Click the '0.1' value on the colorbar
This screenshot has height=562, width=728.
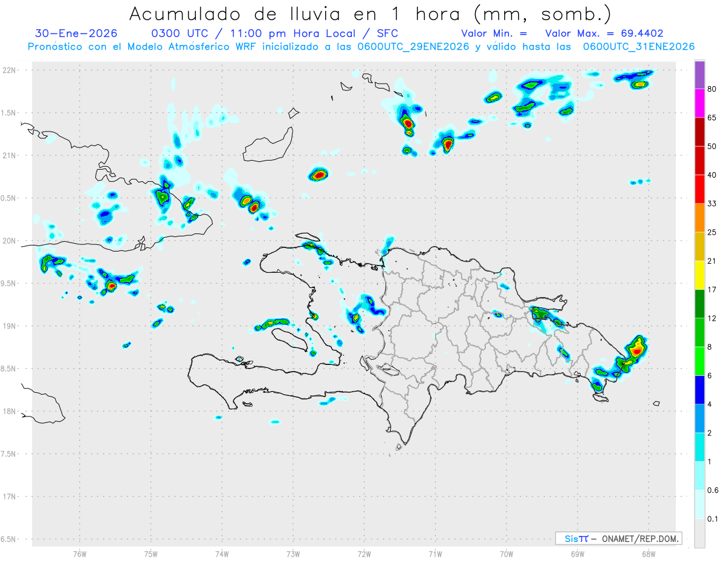713,519
